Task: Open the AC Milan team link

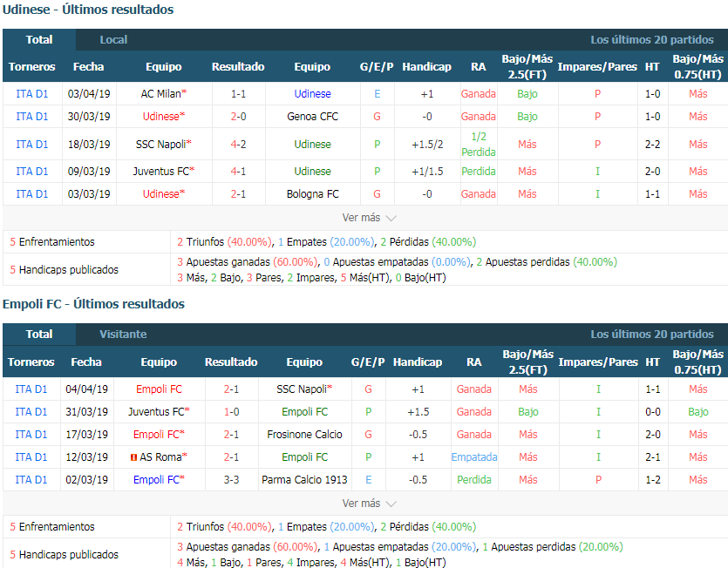Action: (x=160, y=94)
